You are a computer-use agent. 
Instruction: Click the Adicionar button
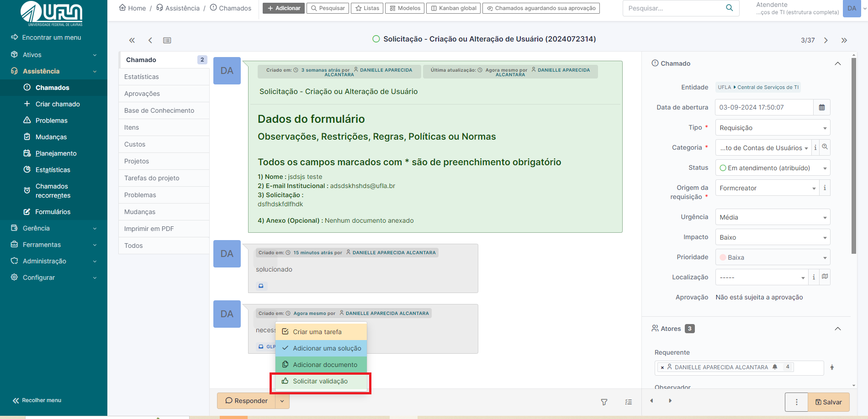coord(284,8)
